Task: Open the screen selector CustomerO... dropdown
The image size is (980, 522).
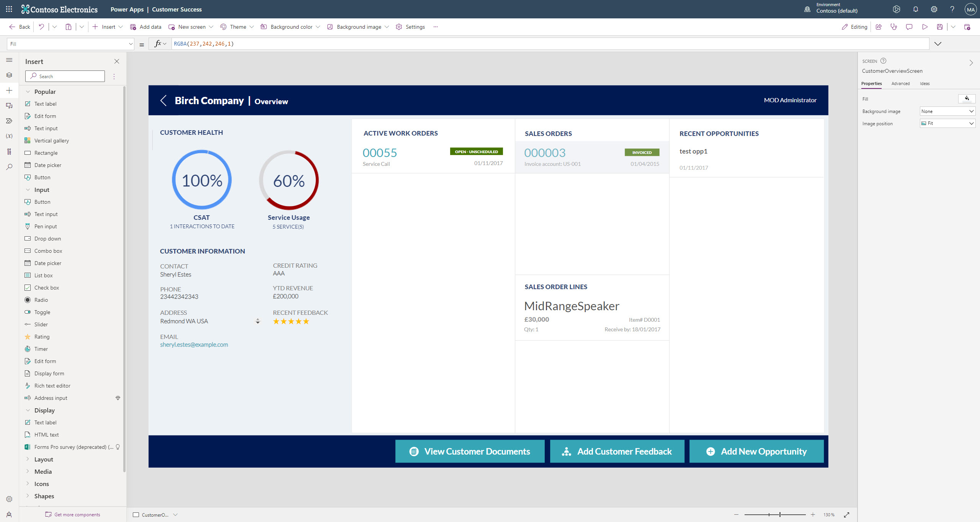Action: coord(175,515)
